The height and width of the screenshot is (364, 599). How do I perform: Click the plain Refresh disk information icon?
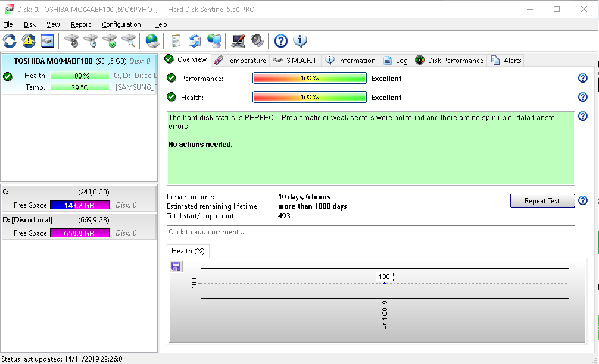click(x=10, y=41)
